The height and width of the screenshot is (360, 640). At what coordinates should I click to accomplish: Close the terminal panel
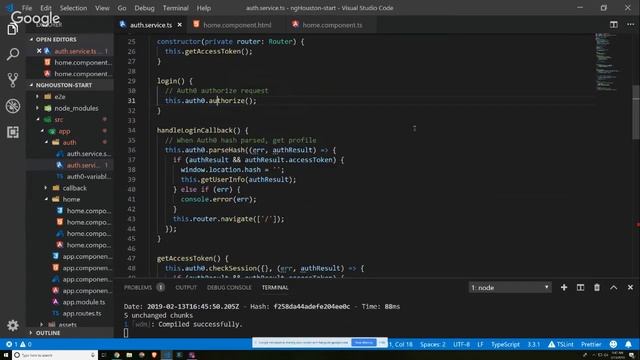(x=630, y=287)
